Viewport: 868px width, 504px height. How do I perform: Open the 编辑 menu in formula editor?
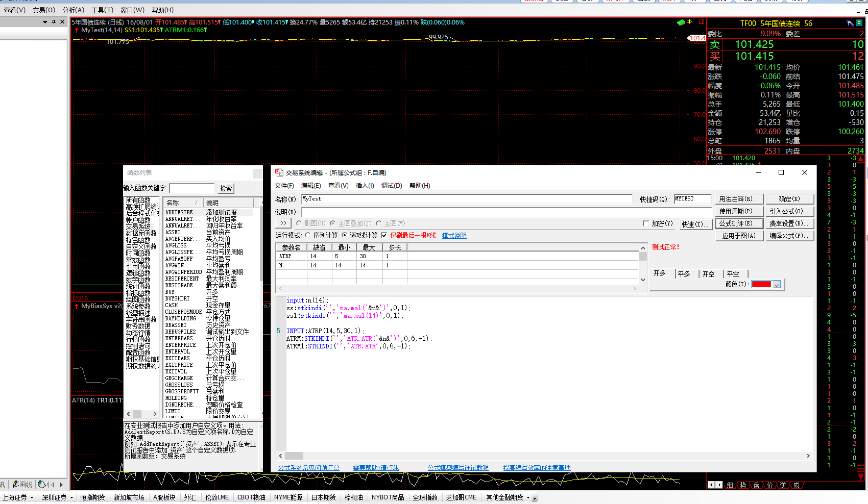[x=311, y=185]
